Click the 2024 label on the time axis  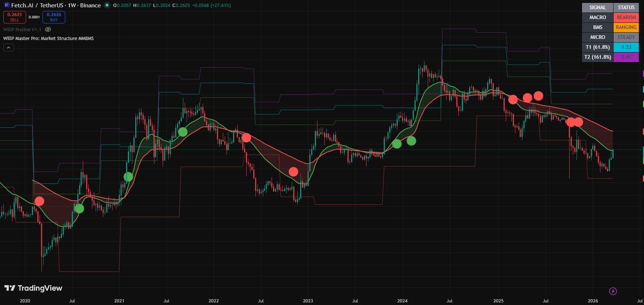tap(403, 301)
